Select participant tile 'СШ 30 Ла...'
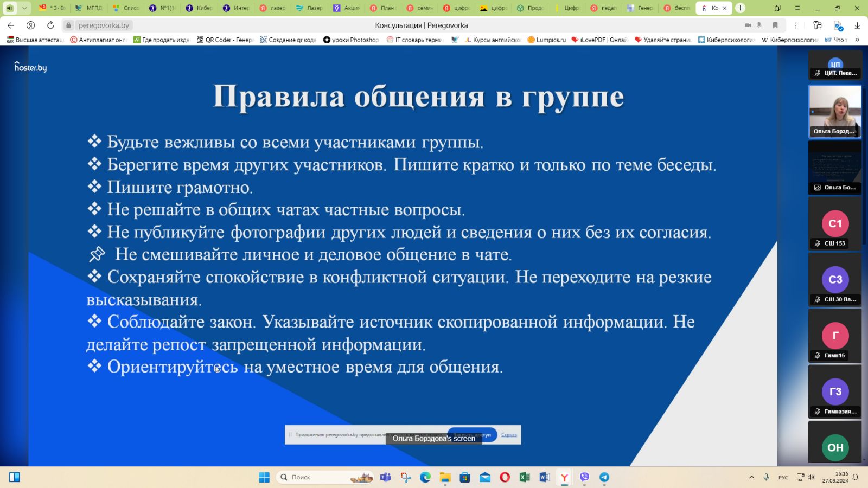This screenshot has width=868, height=488. click(835, 279)
